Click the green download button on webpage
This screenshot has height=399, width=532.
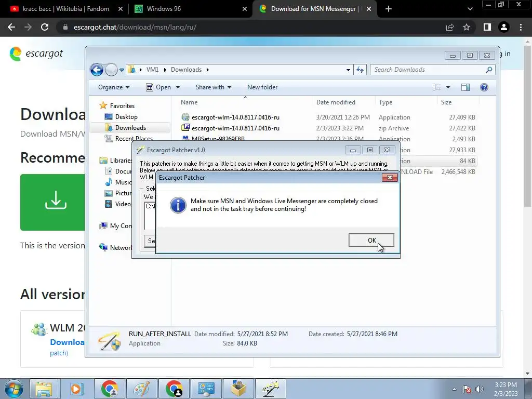point(52,202)
